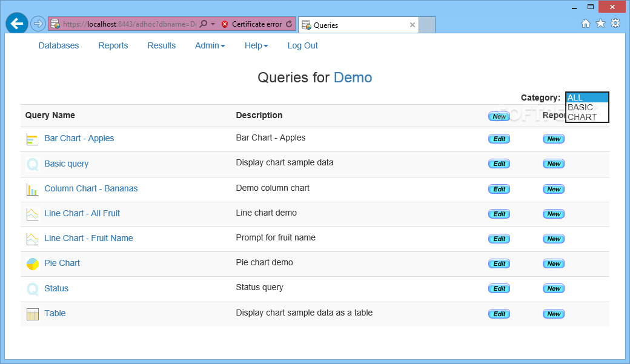
Task: Open the browser settings gear
Action: (615, 23)
